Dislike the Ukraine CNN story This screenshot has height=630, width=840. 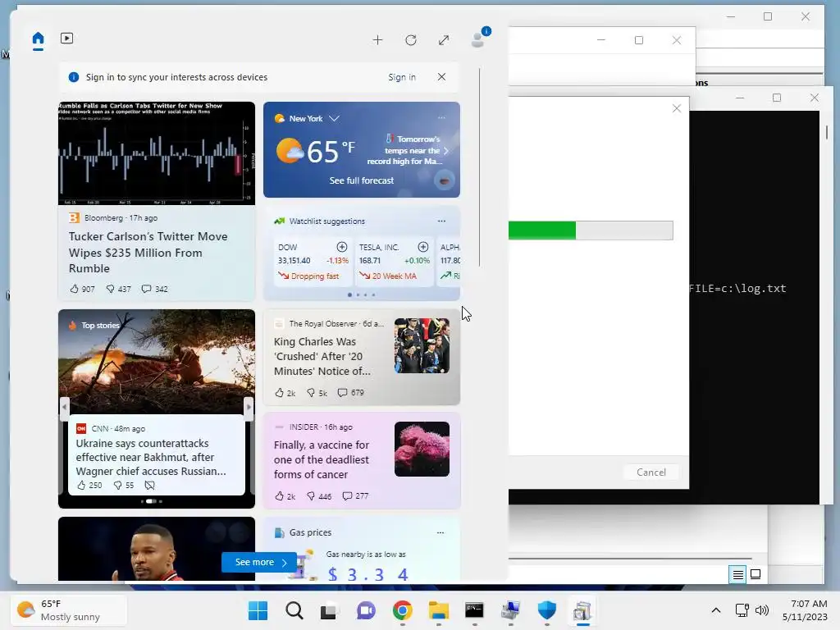(x=123, y=486)
